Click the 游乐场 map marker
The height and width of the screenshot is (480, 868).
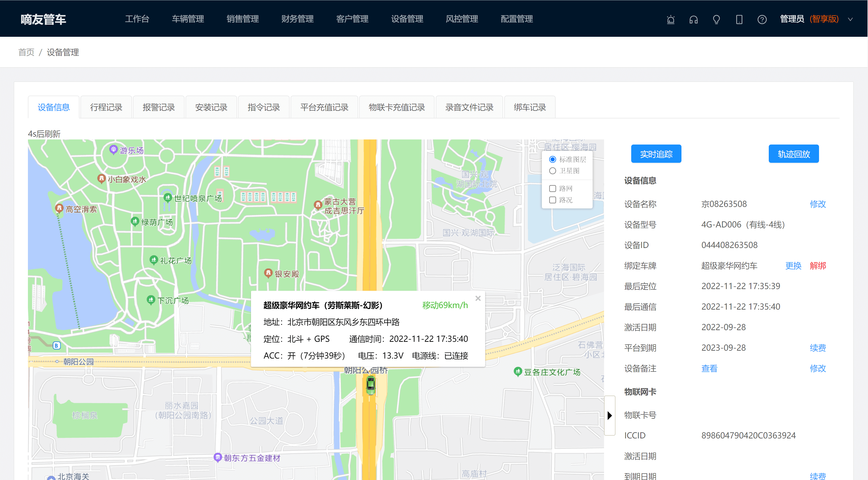pos(113,149)
